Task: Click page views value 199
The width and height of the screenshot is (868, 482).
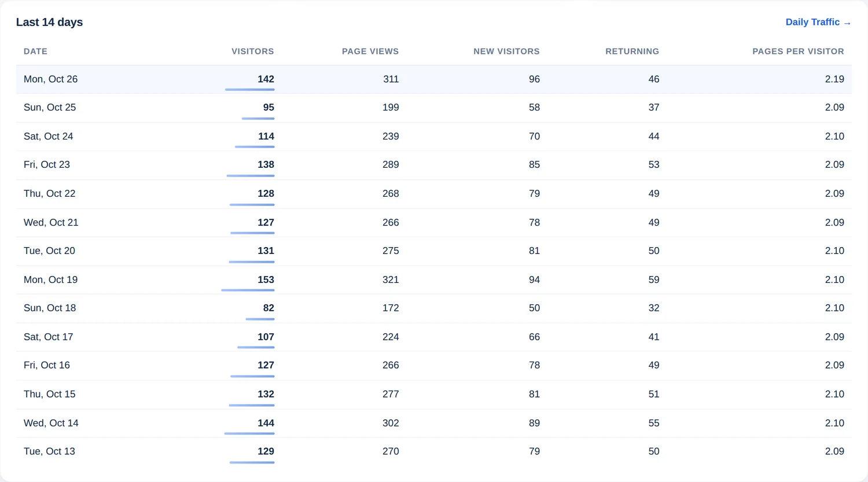Action: tap(391, 108)
